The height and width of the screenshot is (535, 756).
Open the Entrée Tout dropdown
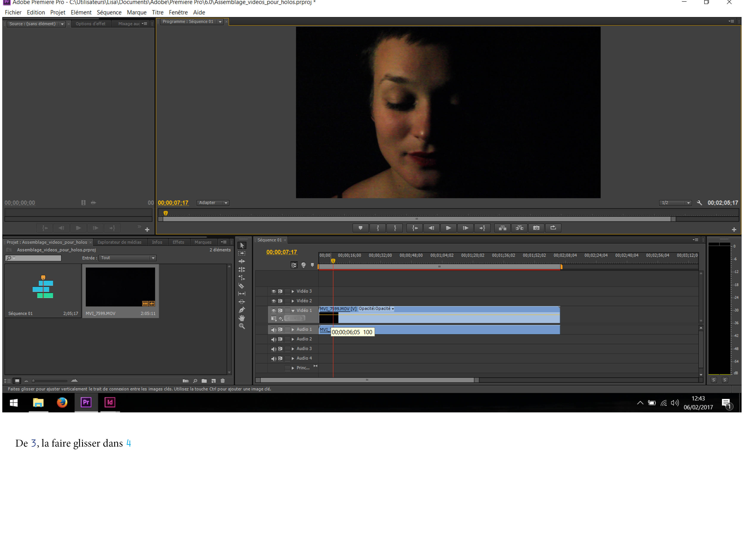point(127,258)
